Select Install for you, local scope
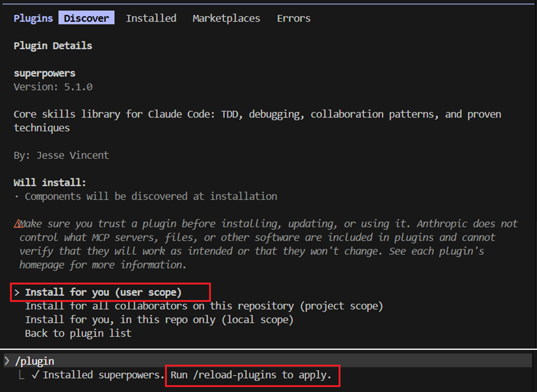Image resolution: width=537 pixels, height=392 pixels. click(159, 320)
